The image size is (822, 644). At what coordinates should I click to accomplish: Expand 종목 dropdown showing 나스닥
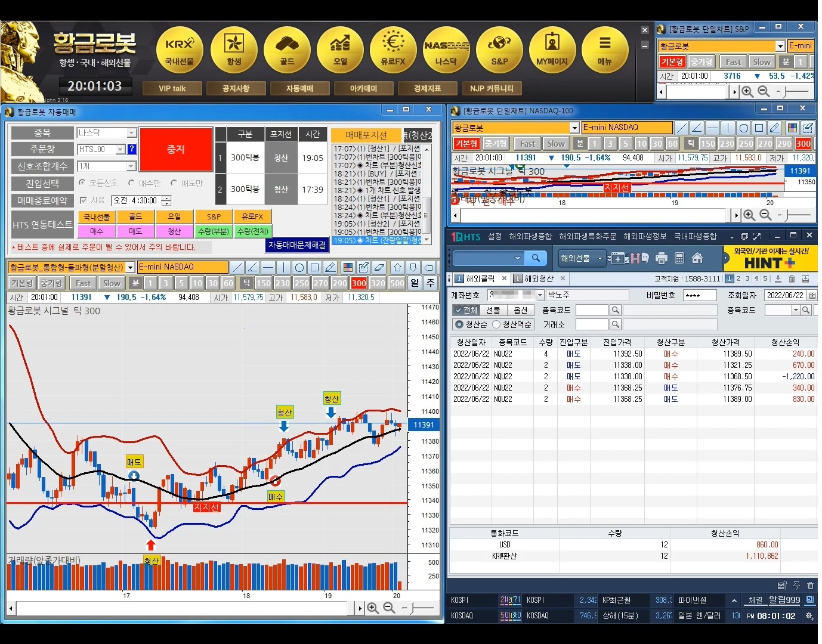[x=132, y=133]
